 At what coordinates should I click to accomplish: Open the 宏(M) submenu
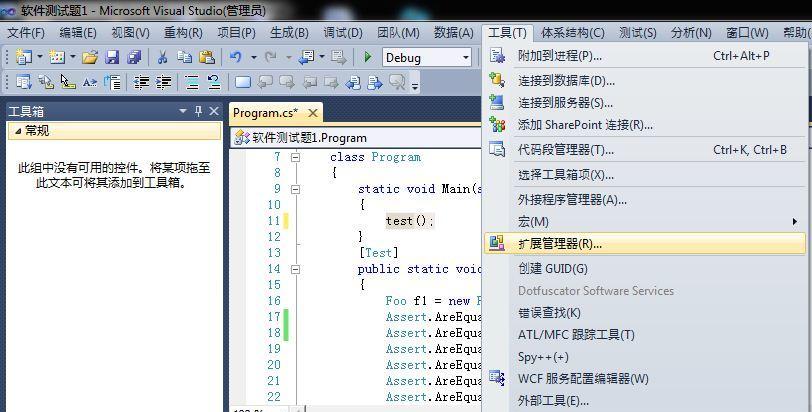[x=644, y=222]
